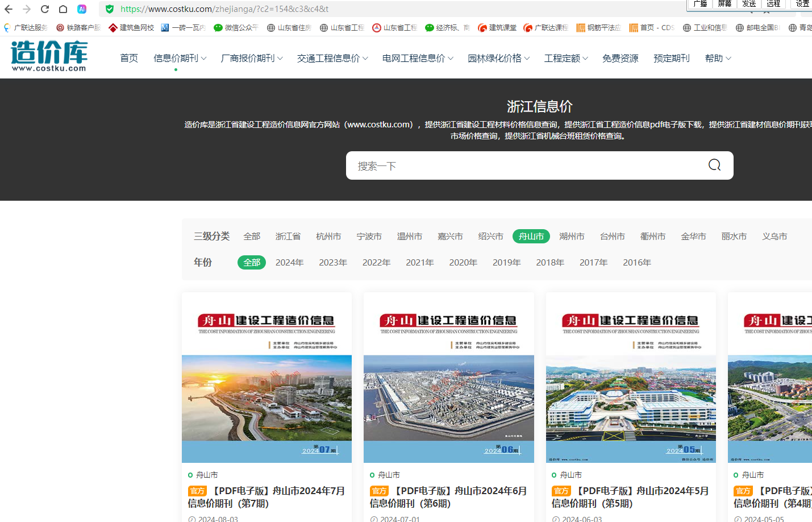Open the AI assistant icon in toolbar
Image resolution: width=812 pixels, height=522 pixels.
82,9
